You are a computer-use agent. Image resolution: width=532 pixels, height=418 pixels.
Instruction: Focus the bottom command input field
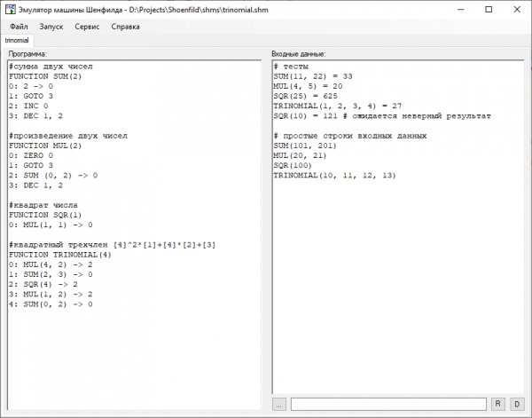388,404
